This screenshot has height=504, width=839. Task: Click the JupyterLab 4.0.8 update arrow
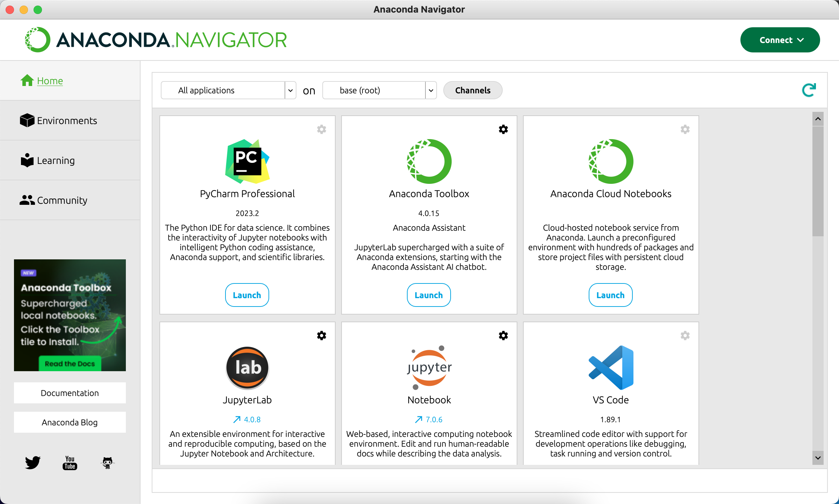237,419
